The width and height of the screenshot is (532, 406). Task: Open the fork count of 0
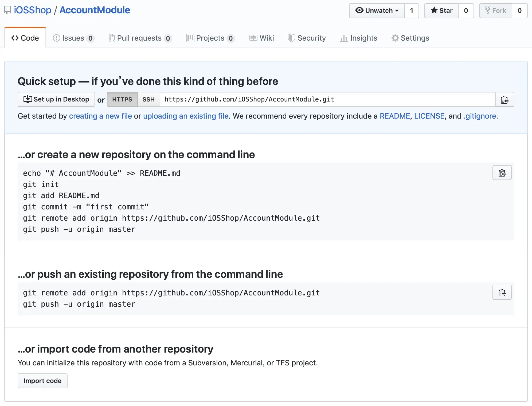[519, 11]
